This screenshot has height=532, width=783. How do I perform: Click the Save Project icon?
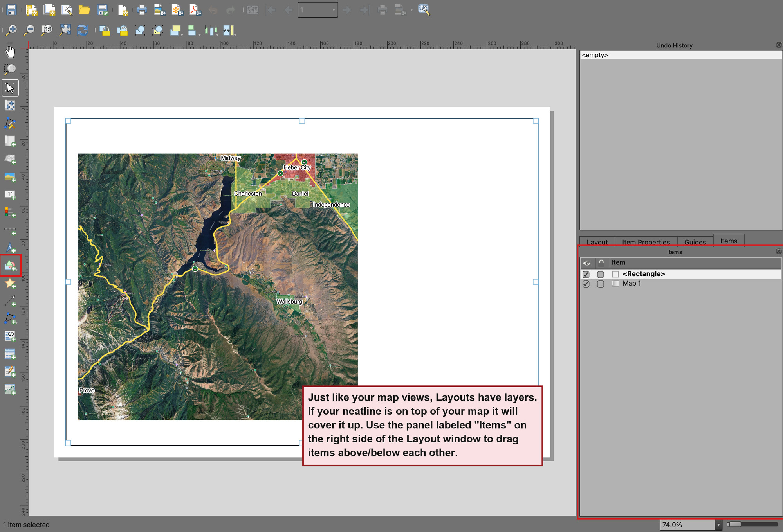pyautogui.click(x=11, y=10)
